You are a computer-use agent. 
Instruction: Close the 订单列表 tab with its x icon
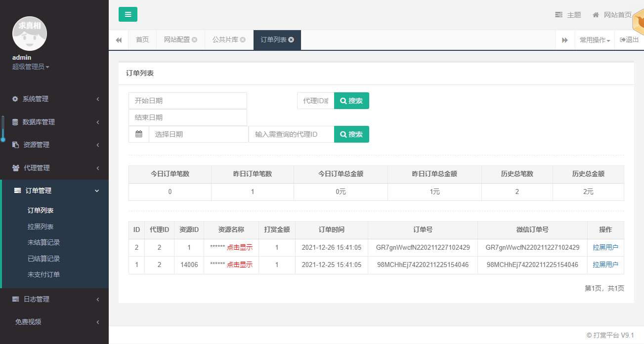[x=291, y=40]
